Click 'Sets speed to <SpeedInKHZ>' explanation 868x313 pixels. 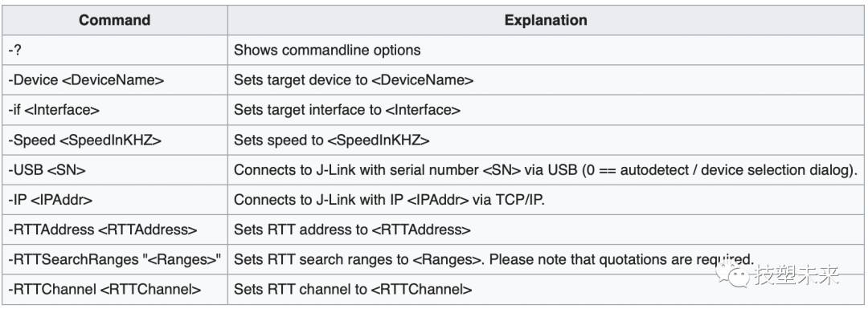(x=332, y=140)
